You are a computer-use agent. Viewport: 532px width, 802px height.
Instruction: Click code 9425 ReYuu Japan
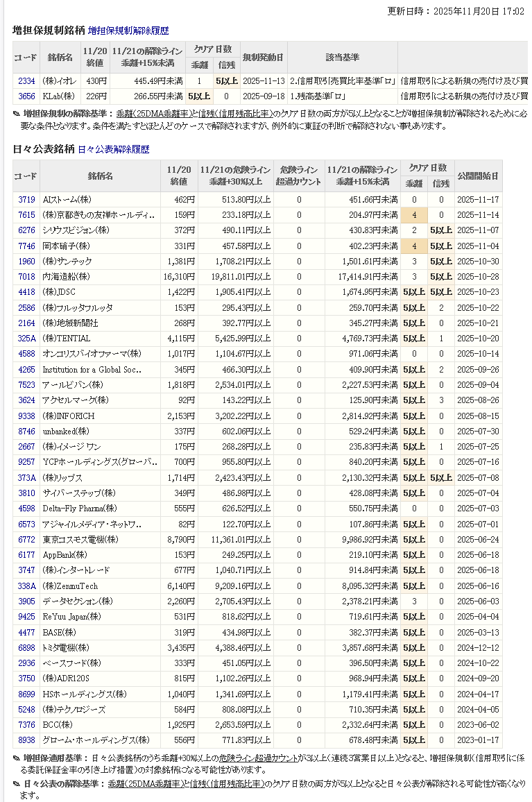(26, 617)
